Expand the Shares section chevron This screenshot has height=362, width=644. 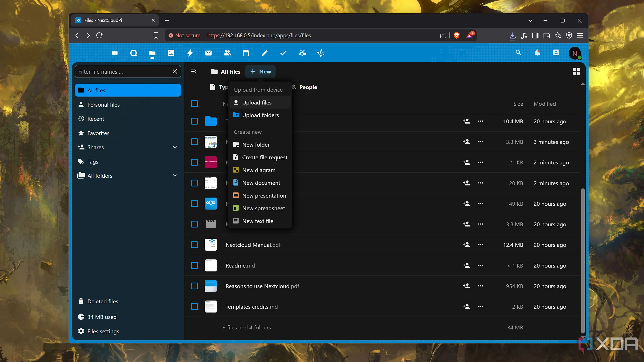(175, 147)
